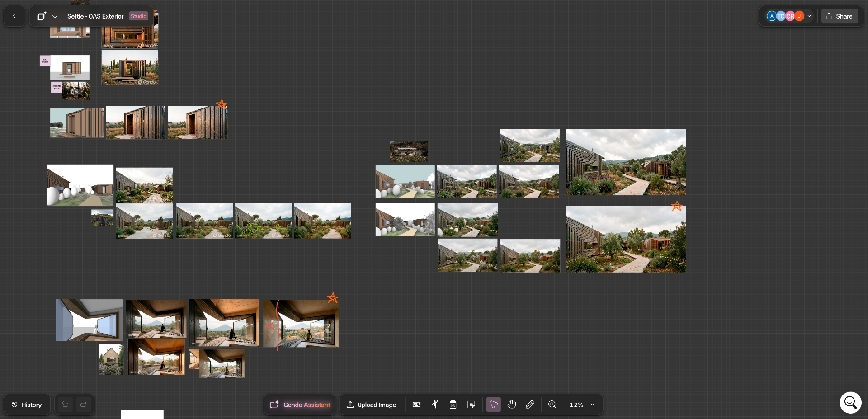868x419 pixels.
Task: Click the Share button
Action: [x=839, y=16]
